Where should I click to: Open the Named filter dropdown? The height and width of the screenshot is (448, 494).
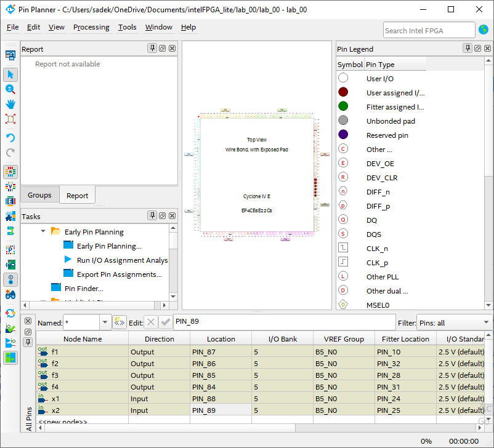pyautogui.click(x=105, y=322)
